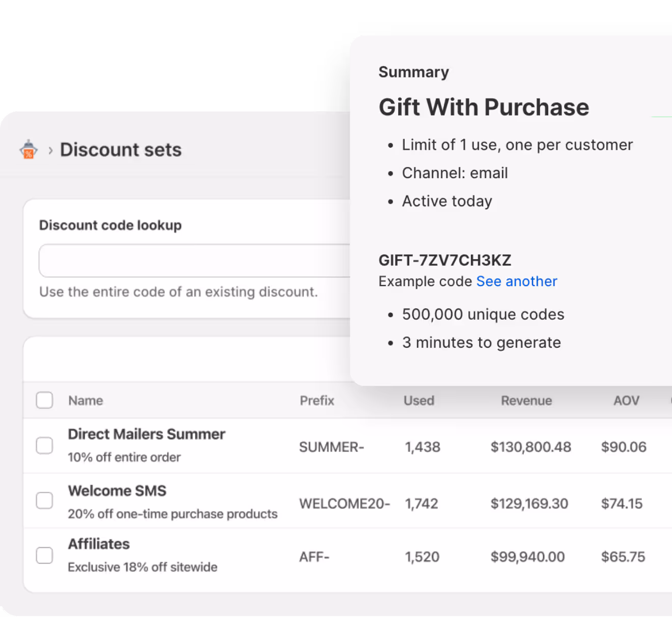Click the Gift With Purchase heading
Viewport: 672px width, 617px height.
point(484,107)
